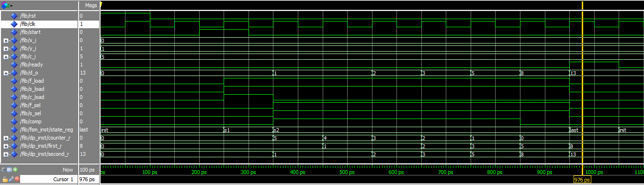This screenshot has width=644, height=185.
Task: Click the /fib/s_load signal diamond icon
Action: (x=14, y=89)
